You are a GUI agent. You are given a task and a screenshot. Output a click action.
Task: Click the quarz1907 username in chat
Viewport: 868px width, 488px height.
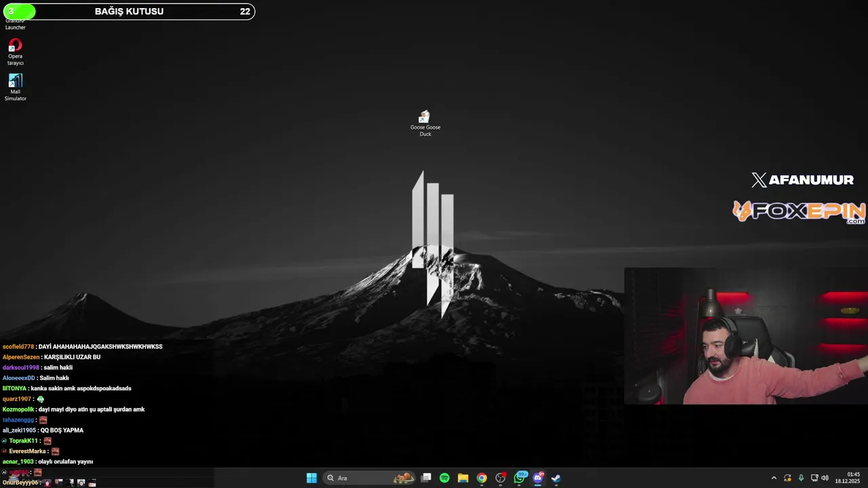[x=17, y=399]
